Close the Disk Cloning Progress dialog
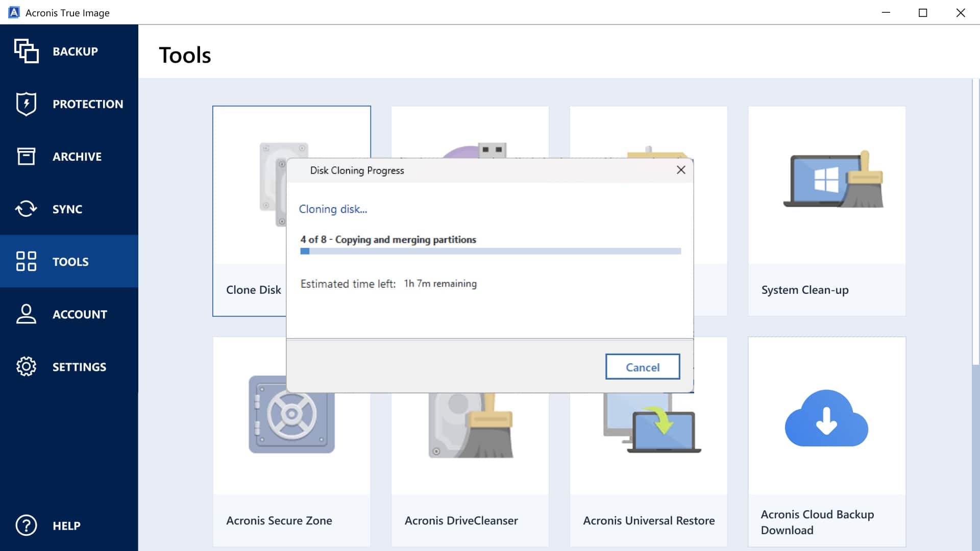The height and width of the screenshot is (551, 980). point(682,170)
